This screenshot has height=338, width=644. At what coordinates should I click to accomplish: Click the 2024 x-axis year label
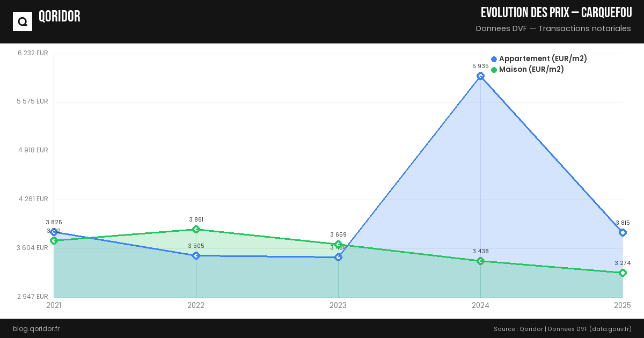pos(480,305)
